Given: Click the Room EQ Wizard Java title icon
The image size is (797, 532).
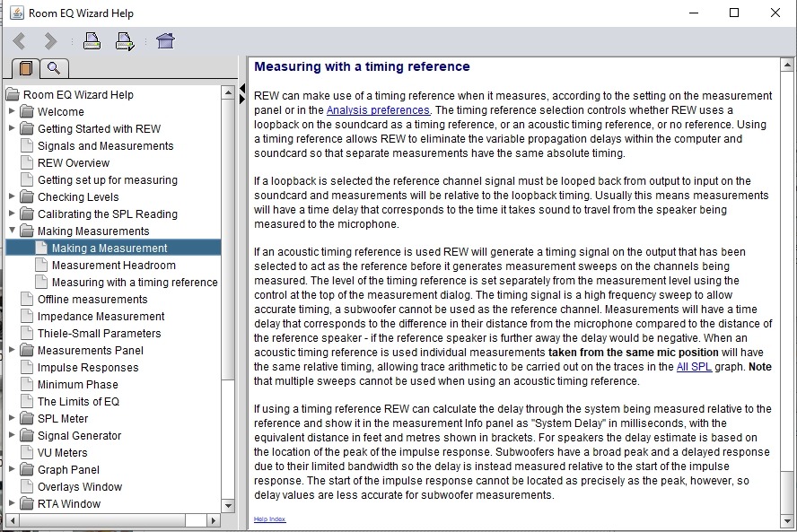Looking at the screenshot, I should click(17, 13).
